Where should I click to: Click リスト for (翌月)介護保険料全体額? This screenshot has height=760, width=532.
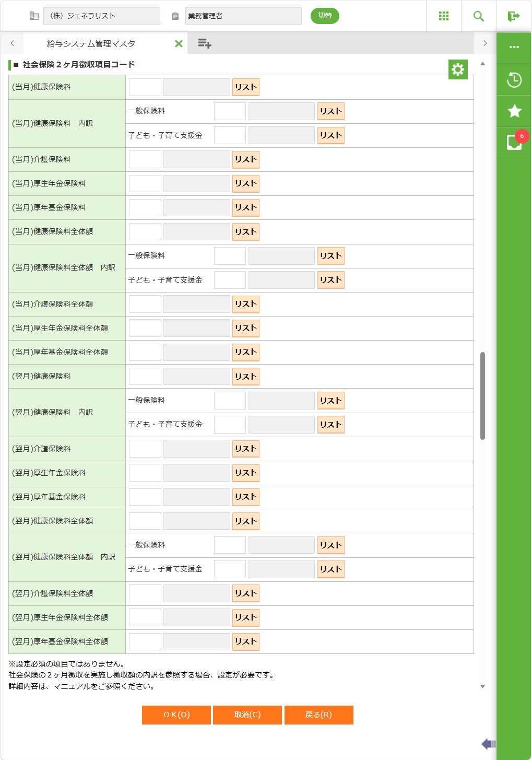(x=245, y=593)
